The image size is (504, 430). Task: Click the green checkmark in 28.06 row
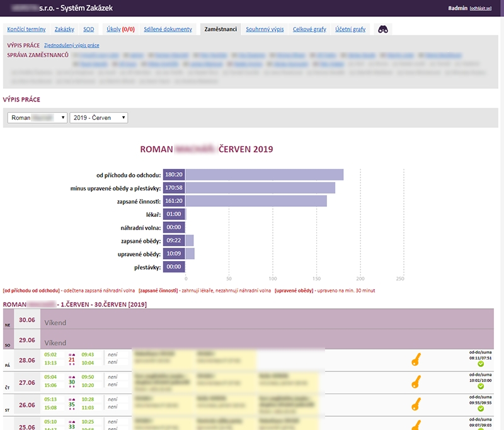coord(481,364)
